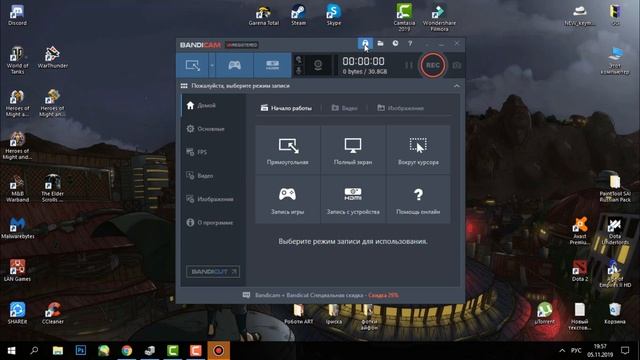640x360 pixels.
Task: Collapse the panel with the chevron arrow
Action: tap(457, 86)
